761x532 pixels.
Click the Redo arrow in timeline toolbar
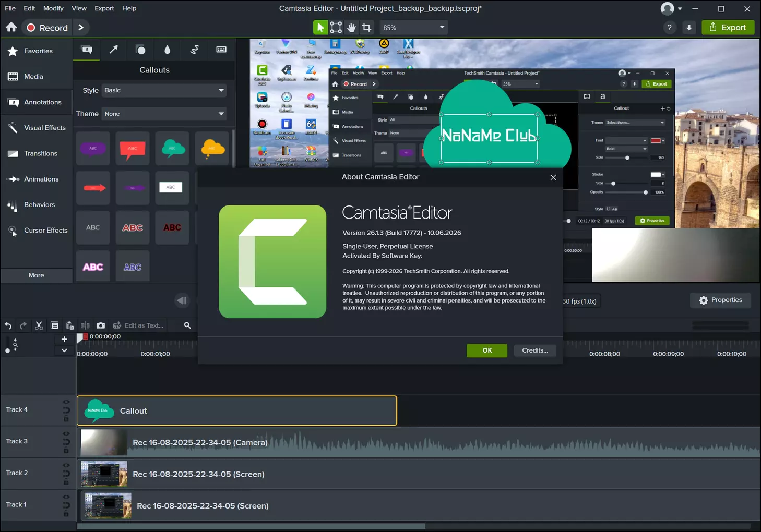(23, 325)
